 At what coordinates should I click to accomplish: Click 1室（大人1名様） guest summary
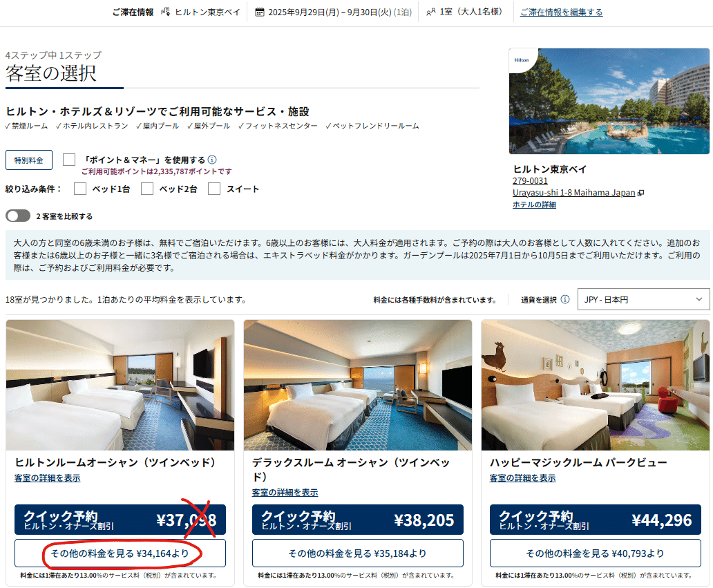(471, 12)
